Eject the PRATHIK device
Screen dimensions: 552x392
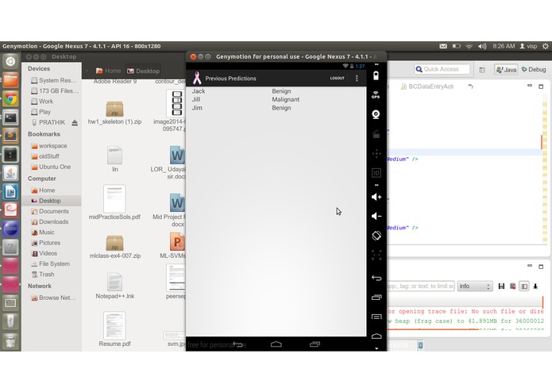(x=75, y=122)
